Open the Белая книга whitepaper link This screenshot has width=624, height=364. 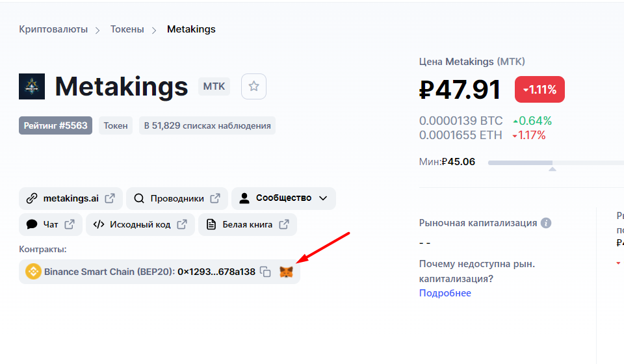click(248, 224)
